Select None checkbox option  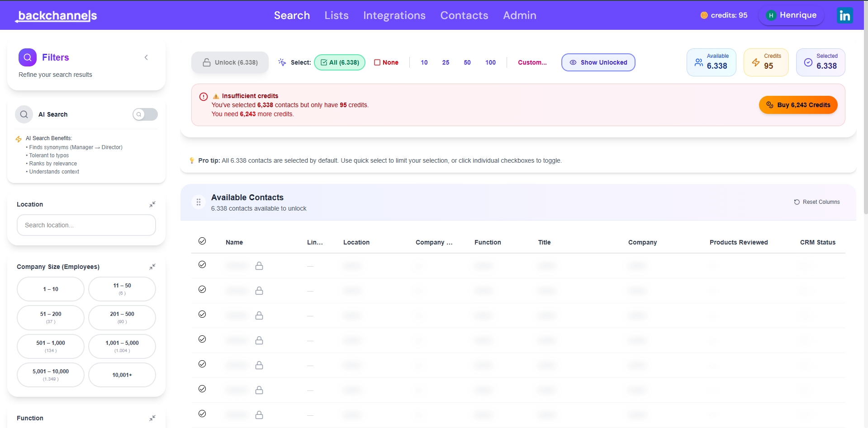coord(386,62)
